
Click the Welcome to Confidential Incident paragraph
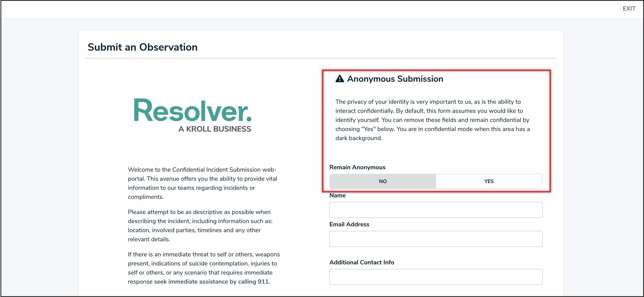(203, 183)
